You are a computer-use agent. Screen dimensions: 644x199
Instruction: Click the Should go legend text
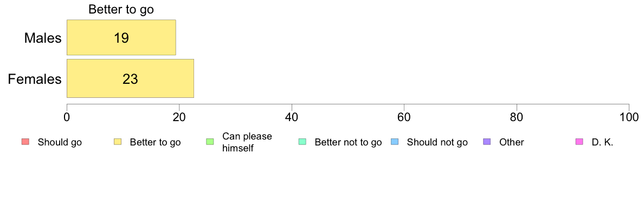(x=60, y=143)
